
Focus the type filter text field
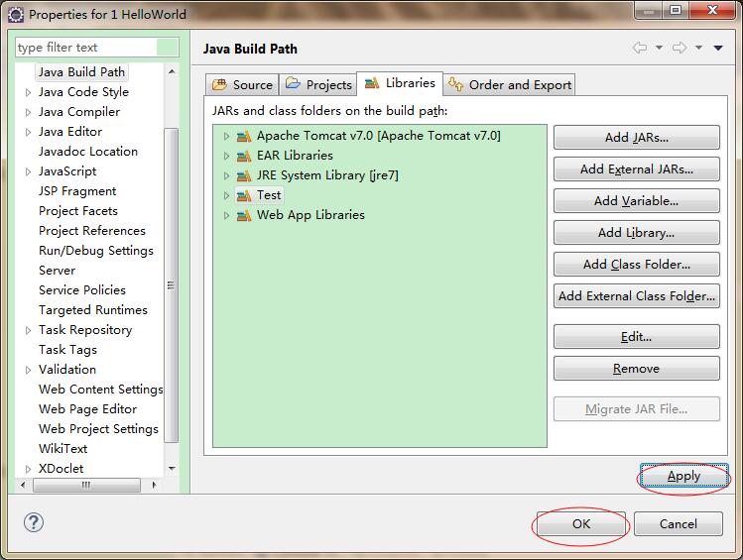(x=97, y=48)
